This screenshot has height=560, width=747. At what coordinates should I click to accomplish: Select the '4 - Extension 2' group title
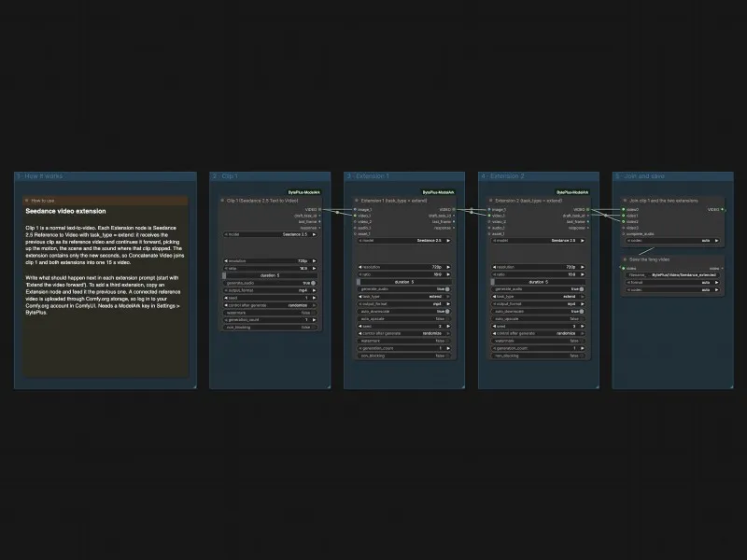pos(502,176)
